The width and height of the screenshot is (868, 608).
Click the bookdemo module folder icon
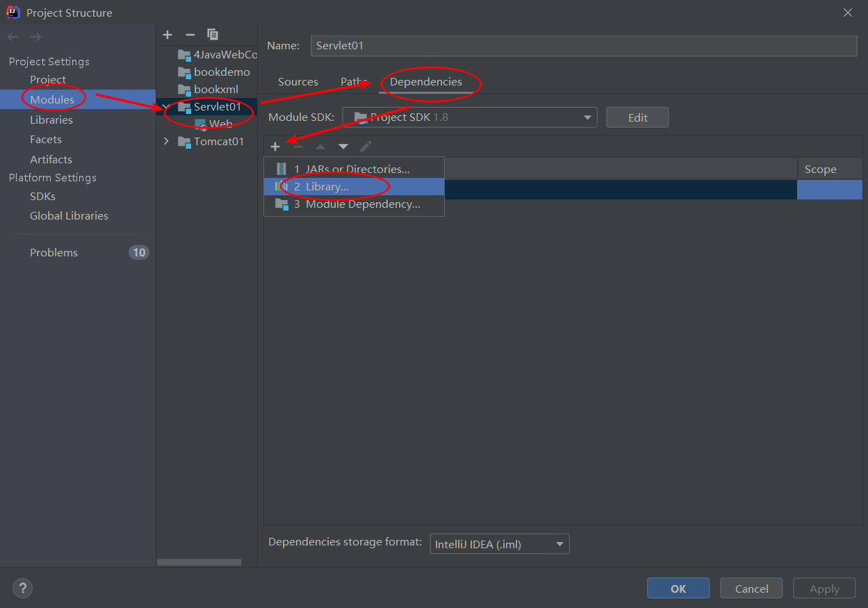183,72
